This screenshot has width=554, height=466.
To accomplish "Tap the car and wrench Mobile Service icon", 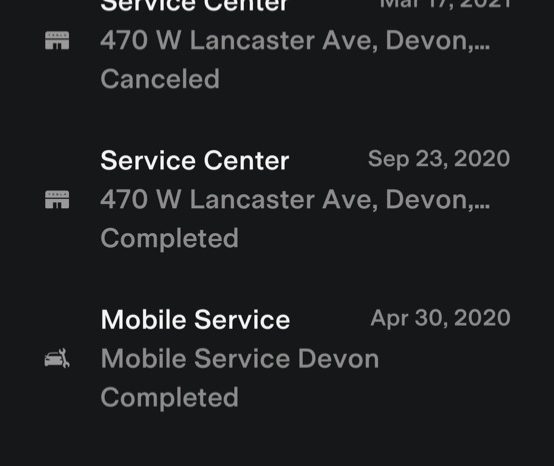I will click(57, 358).
